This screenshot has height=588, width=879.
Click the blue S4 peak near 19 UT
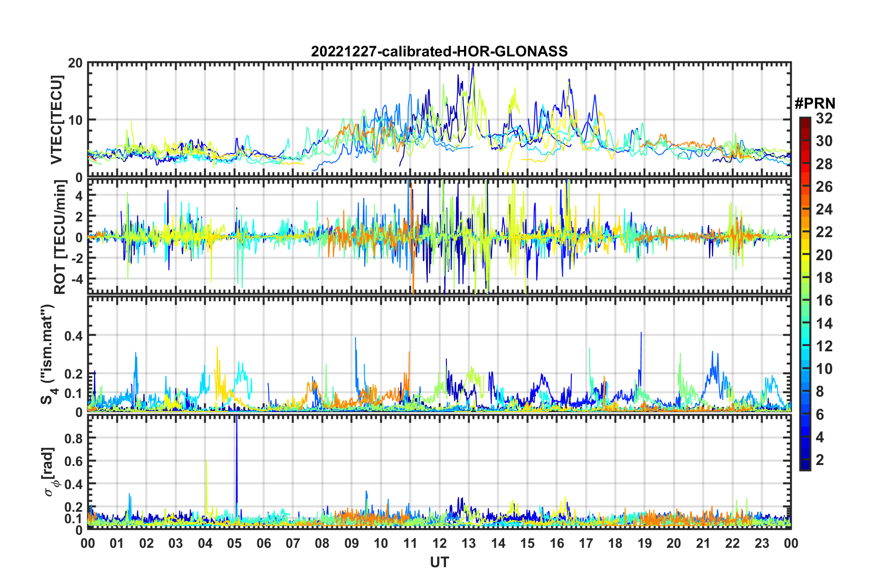tap(641, 351)
